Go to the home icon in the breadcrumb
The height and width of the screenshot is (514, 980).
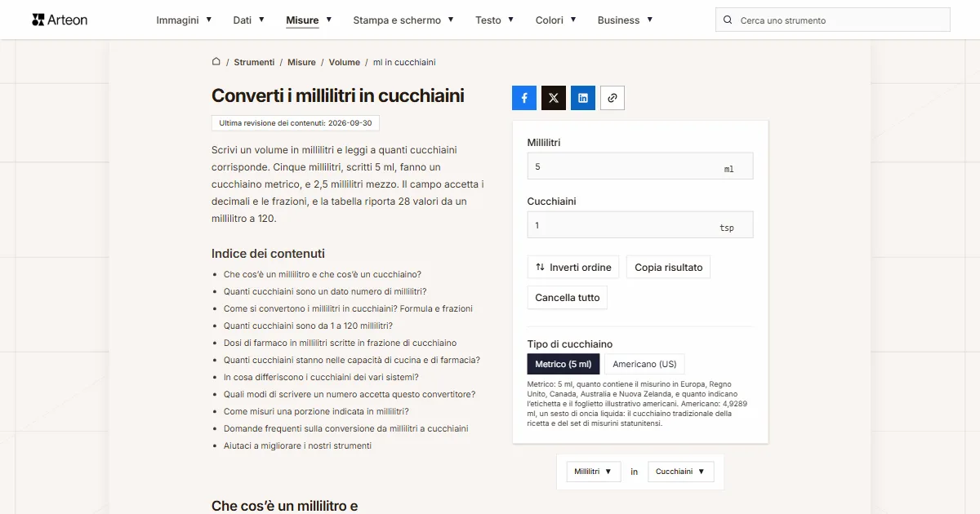pos(216,62)
